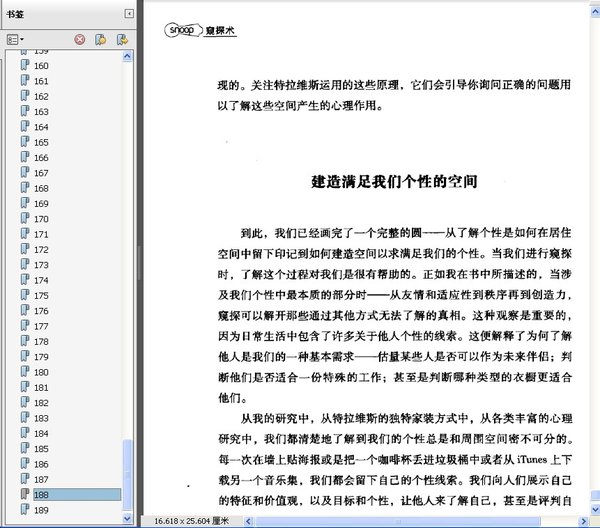Click the heading 建造满足我们个性的空间
The height and width of the screenshot is (528, 600).
(394, 181)
